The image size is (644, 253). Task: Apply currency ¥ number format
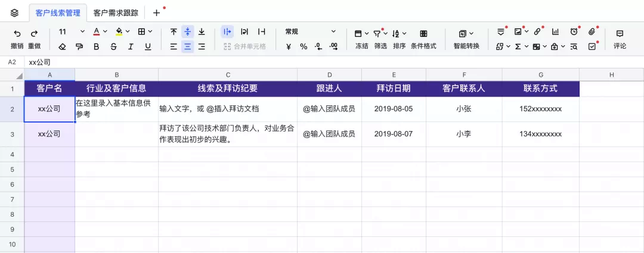(289, 47)
